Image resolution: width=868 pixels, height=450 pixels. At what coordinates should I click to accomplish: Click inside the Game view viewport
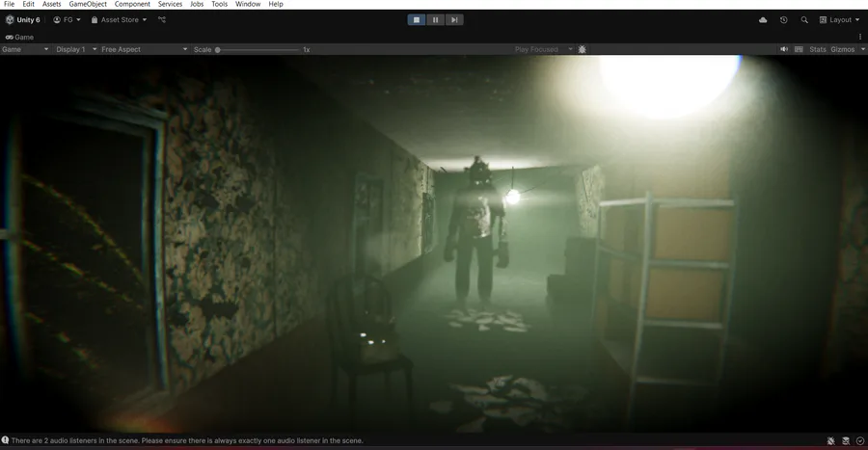point(434,244)
